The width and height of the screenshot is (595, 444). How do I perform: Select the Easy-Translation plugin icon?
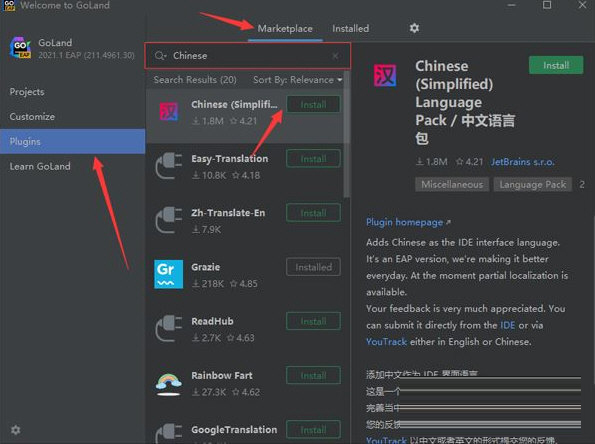click(x=168, y=166)
